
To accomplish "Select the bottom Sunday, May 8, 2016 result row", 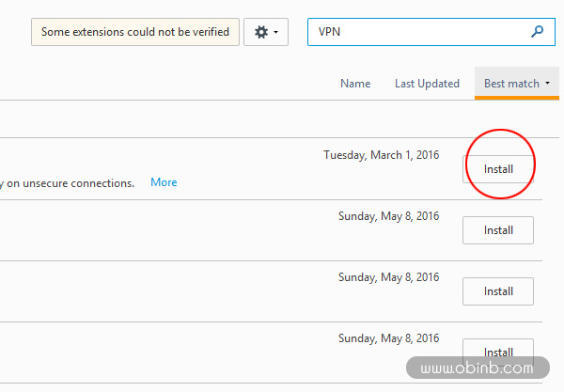I will [271, 353].
